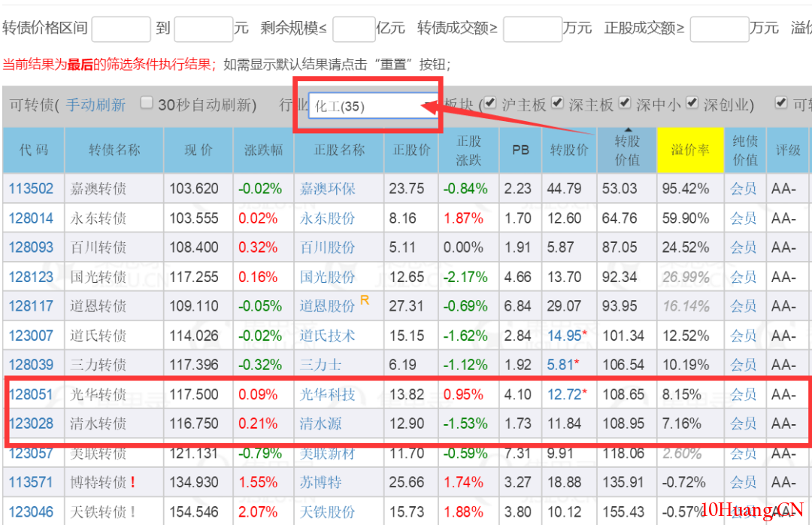Viewport: 812px width, 525px height.
Task: Open the 国光股份 stock link
Action: tap(327, 277)
